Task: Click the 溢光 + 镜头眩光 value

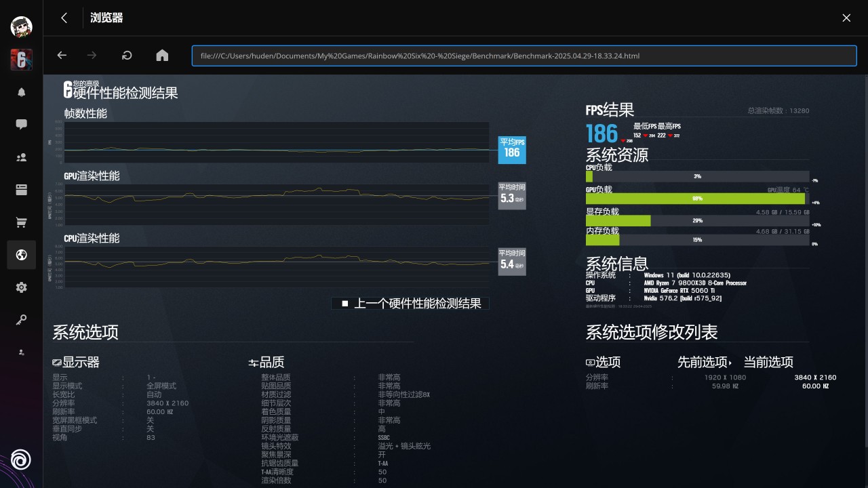Action: tap(404, 446)
